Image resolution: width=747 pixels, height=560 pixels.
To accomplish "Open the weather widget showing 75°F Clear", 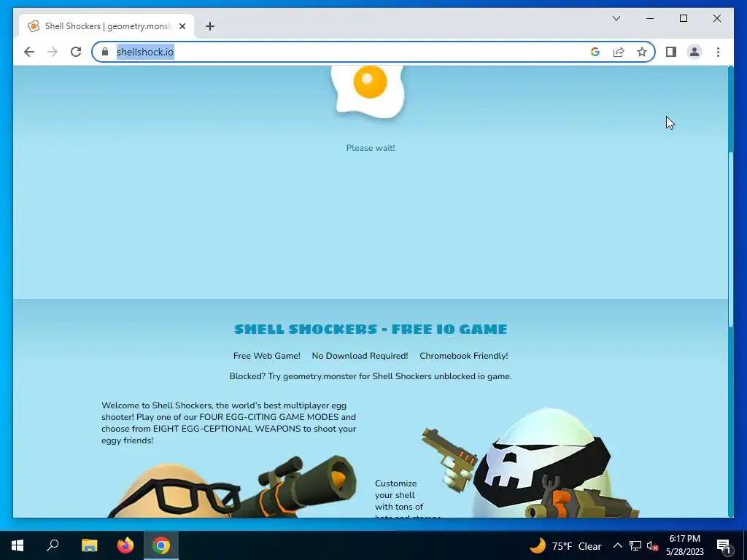I will click(x=565, y=545).
